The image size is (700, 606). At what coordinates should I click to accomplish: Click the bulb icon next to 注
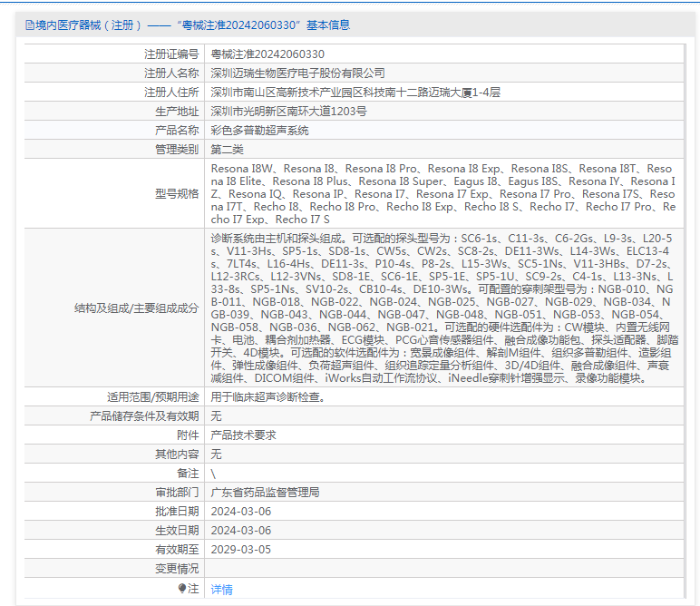[181, 588]
